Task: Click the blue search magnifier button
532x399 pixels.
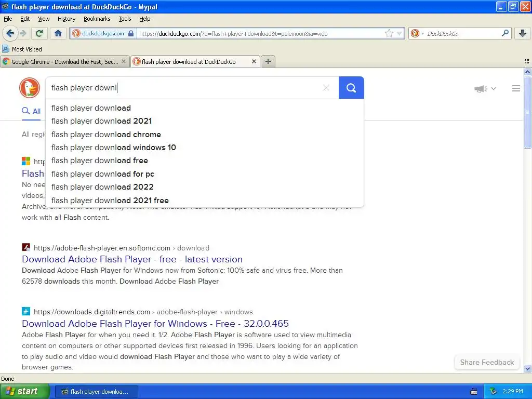Action: coord(351,88)
